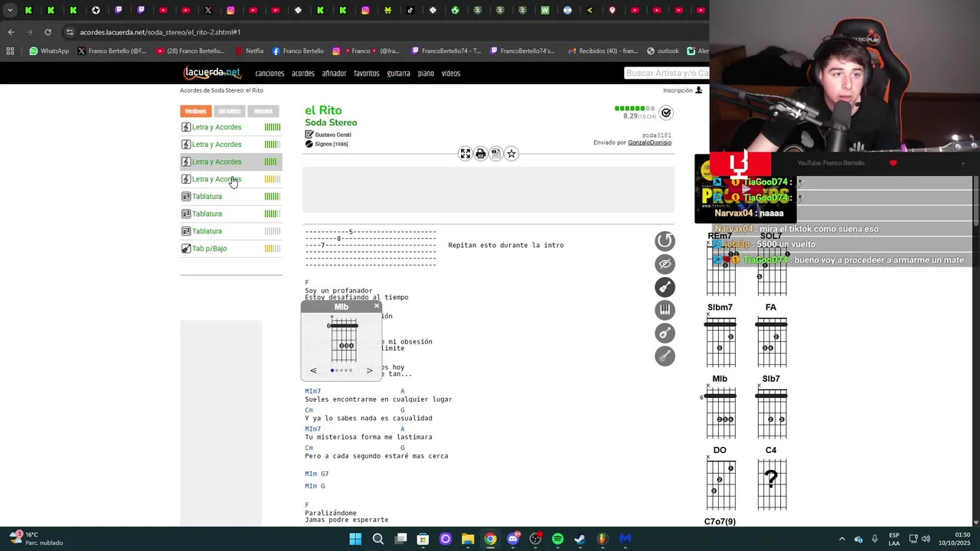Click the circular reset arrow icon
The width and height of the screenshot is (980, 551).
click(x=665, y=241)
